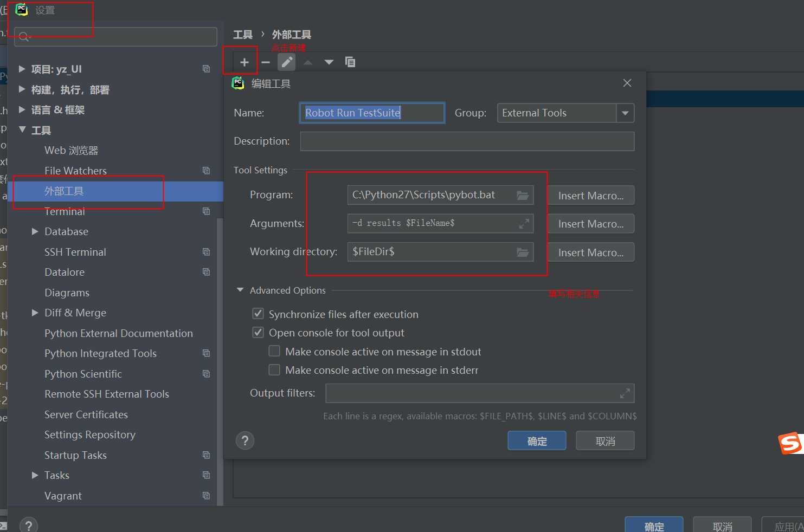Expand the Output filters field icon

click(625, 393)
